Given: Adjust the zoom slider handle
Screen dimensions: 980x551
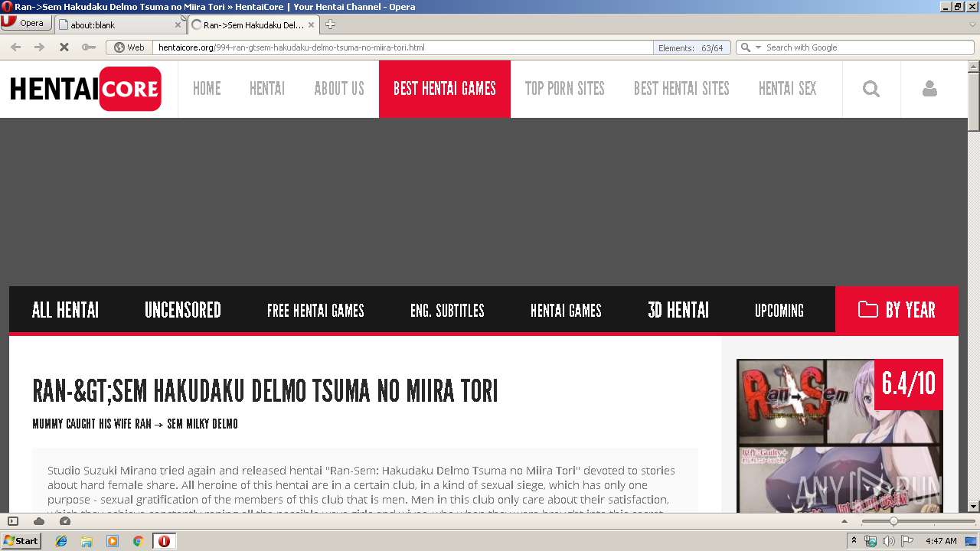Looking at the screenshot, I should point(893,521).
